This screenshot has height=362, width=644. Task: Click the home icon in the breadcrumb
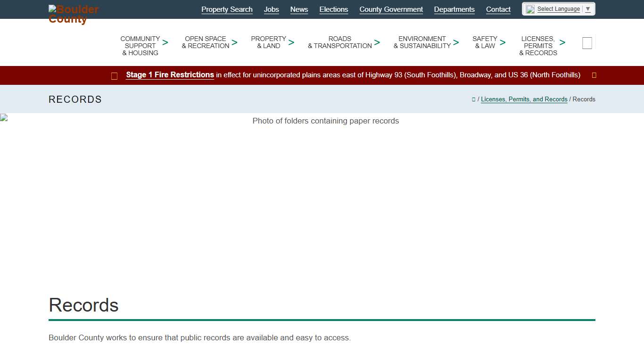tap(473, 99)
